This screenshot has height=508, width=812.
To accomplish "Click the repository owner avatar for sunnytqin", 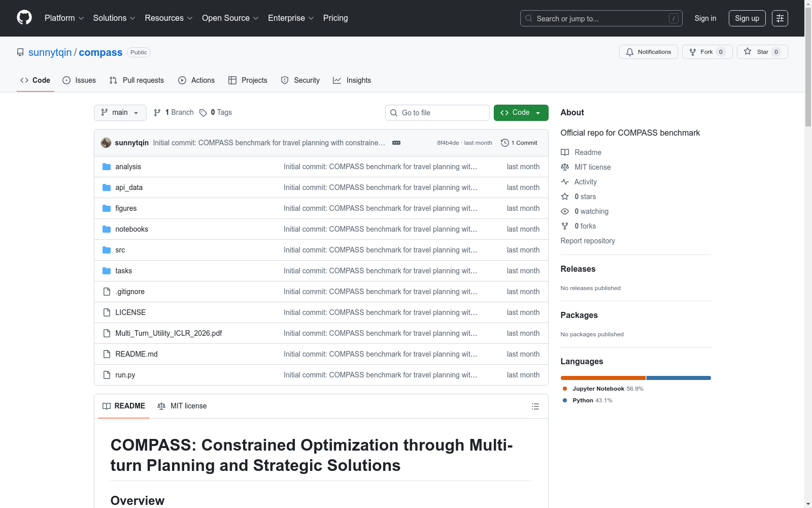I will click(106, 143).
